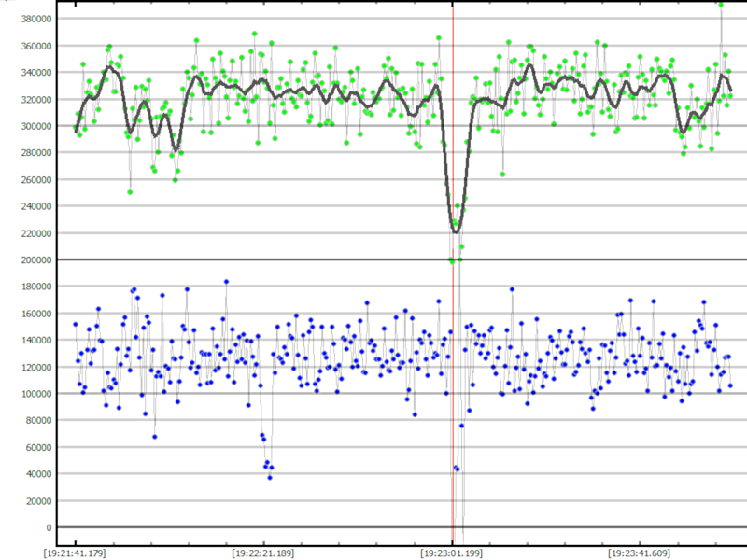Click the highest green point at top right
This screenshot has width=747, height=560.
(721, 5)
